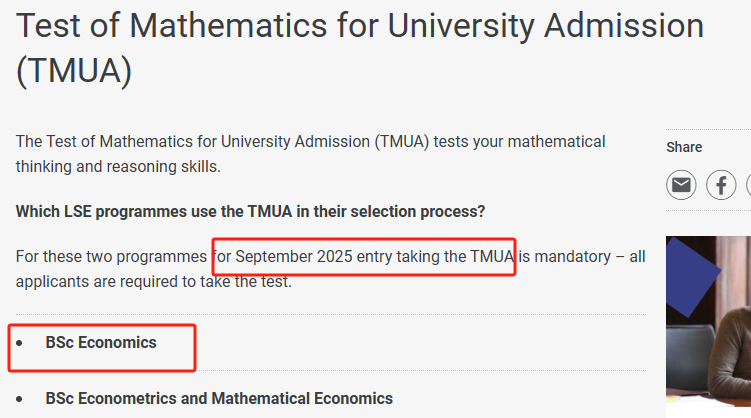Click the Share section label

pos(684,147)
